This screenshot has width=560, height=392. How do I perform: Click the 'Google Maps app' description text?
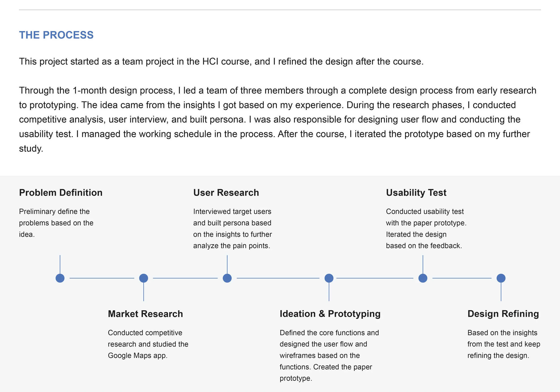148,344
